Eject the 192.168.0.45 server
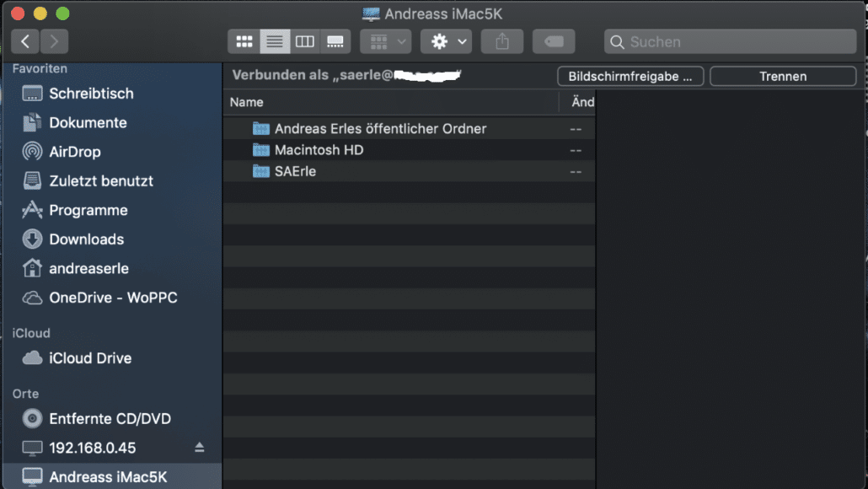Screen dimensions: 868x489 tap(200, 447)
